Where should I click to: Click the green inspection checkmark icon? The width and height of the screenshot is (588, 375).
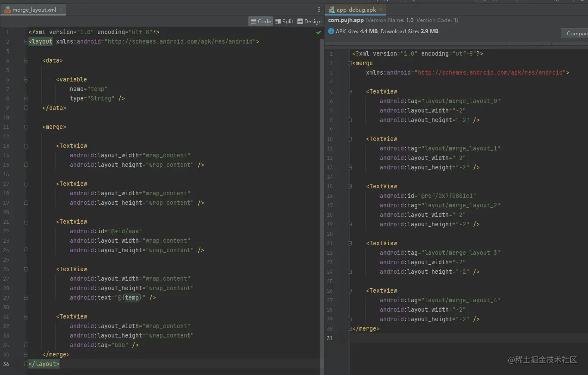pos(318,32)
